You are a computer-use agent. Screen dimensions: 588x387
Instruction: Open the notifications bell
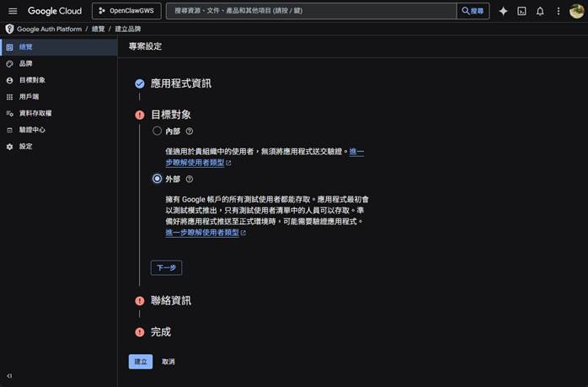540,11
